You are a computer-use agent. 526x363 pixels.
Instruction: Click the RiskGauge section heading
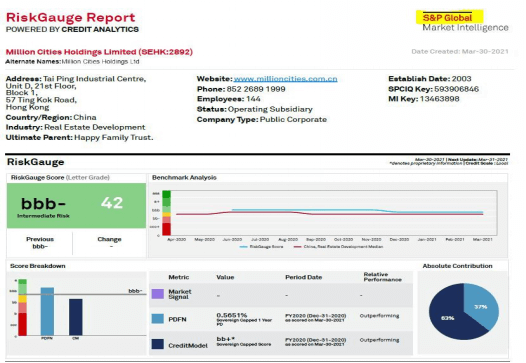36,162
